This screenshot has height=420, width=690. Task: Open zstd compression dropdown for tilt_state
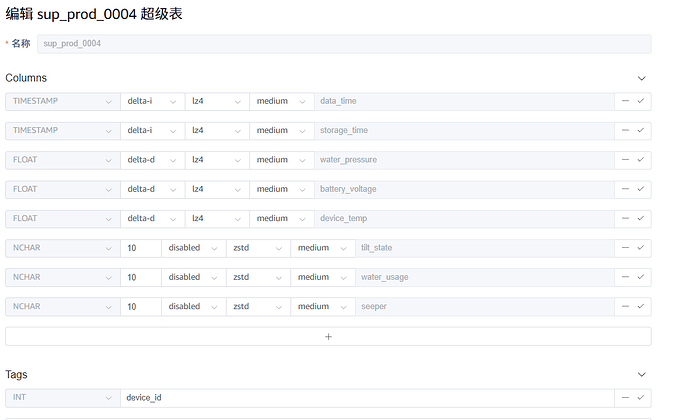point(258,248)
